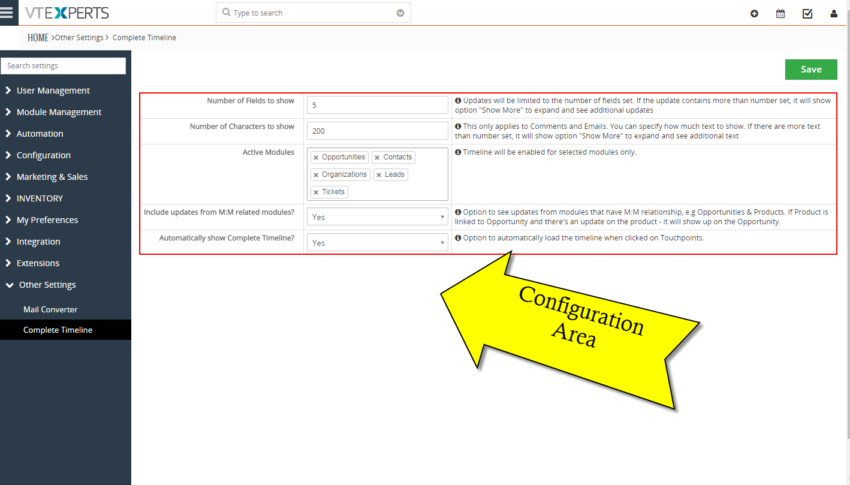The width and height of the screenshot is (850, 485).
Task: Select Complete Timeline in sidebar
Action: point(65,330)
